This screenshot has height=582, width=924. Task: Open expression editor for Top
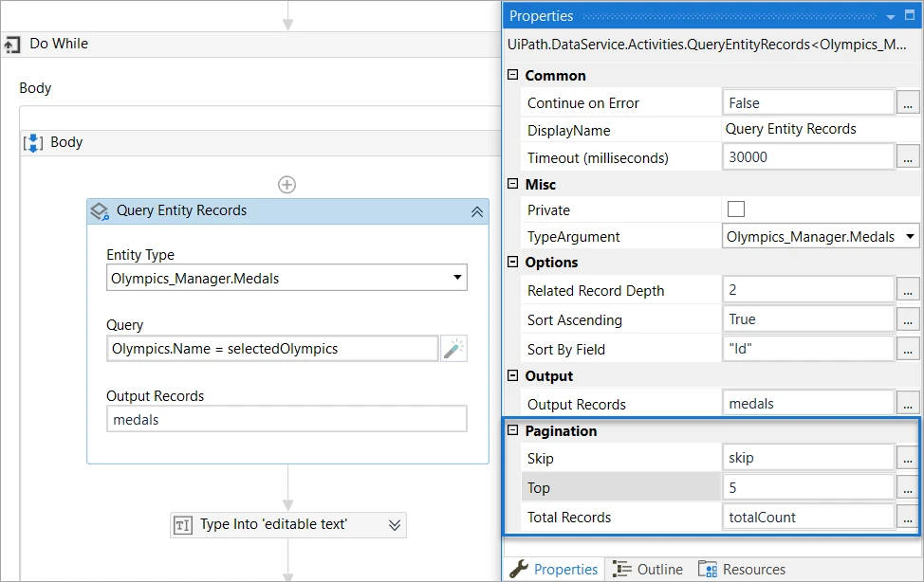tap(908, 487)
